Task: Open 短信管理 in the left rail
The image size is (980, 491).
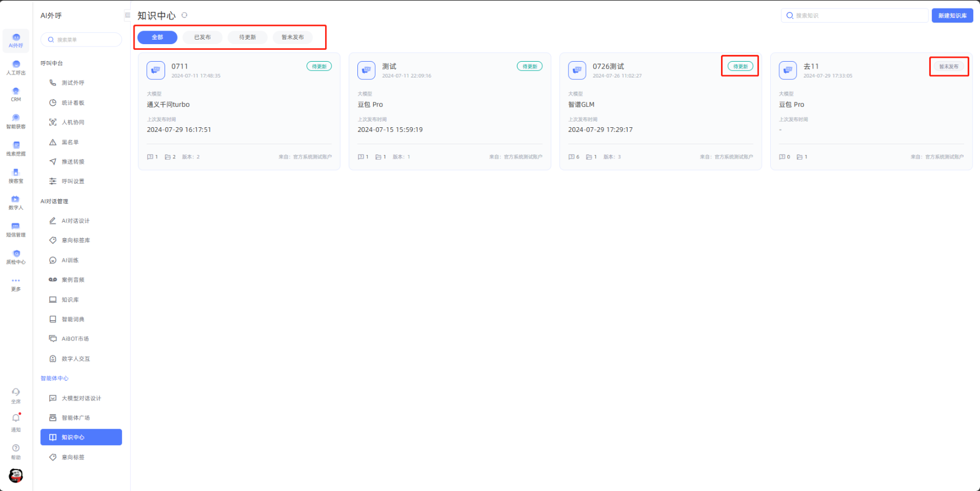Action: click(x=16, y=230)
